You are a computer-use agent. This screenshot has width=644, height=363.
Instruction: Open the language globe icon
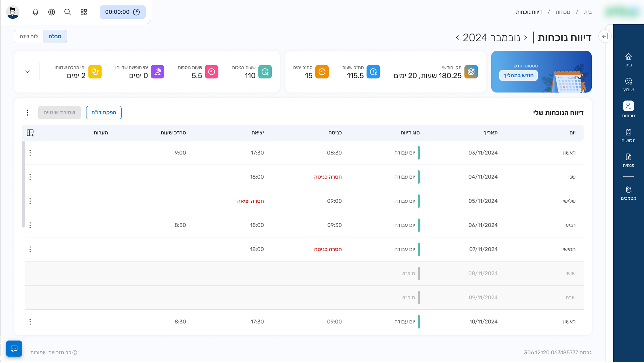52,12
